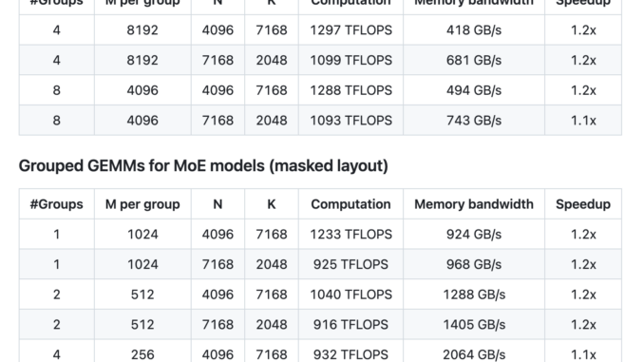The height and width of the screenshot is (362, 644).
Task: Click the 'Computation' header of the masked layout table
Action: click(x=350, y=204)
